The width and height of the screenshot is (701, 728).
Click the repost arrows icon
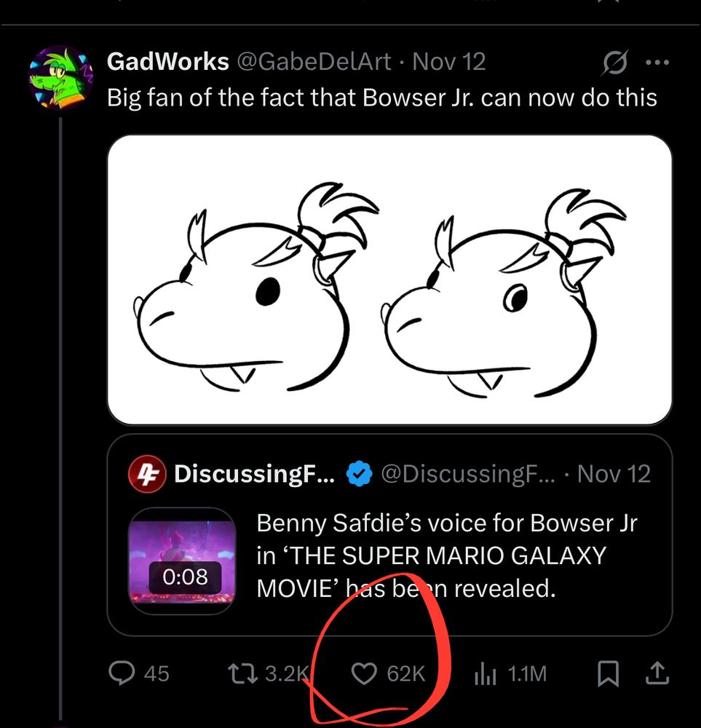point(243,674)
